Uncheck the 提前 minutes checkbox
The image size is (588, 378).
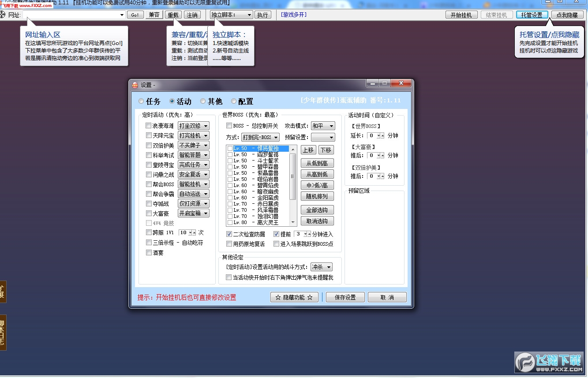point(277,234)
